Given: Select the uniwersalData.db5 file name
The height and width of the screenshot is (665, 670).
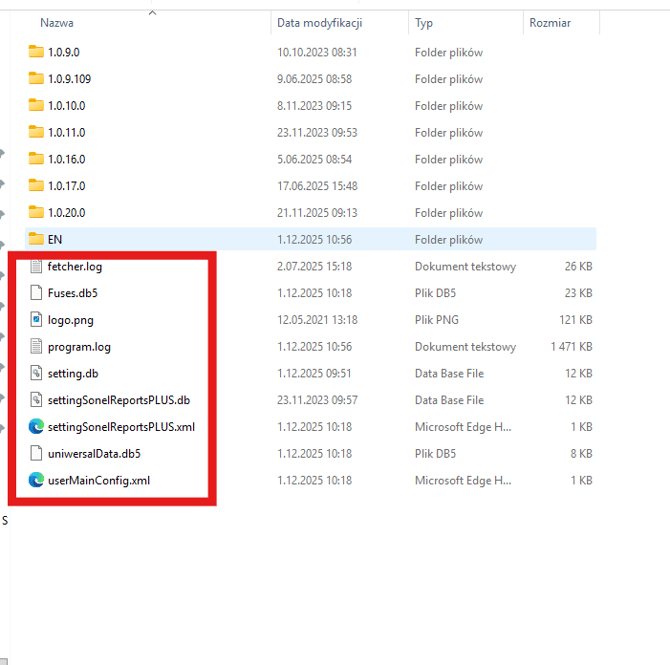Looking at the screenshot, I should [93, 454].
